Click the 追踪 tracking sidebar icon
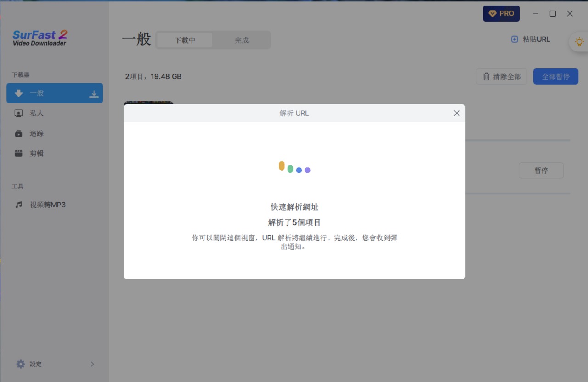Viewport: 588px width, 382px height. pyautogui.click(x=19, y=133)
